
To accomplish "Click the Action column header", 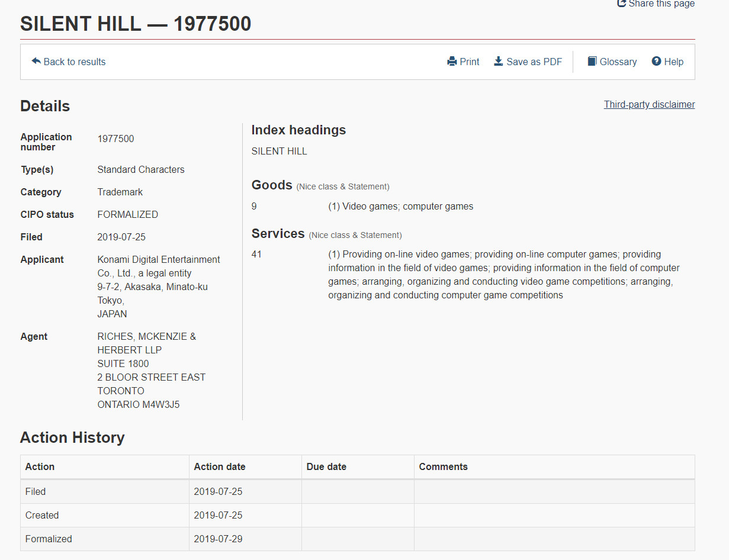I will pos(40,466).
